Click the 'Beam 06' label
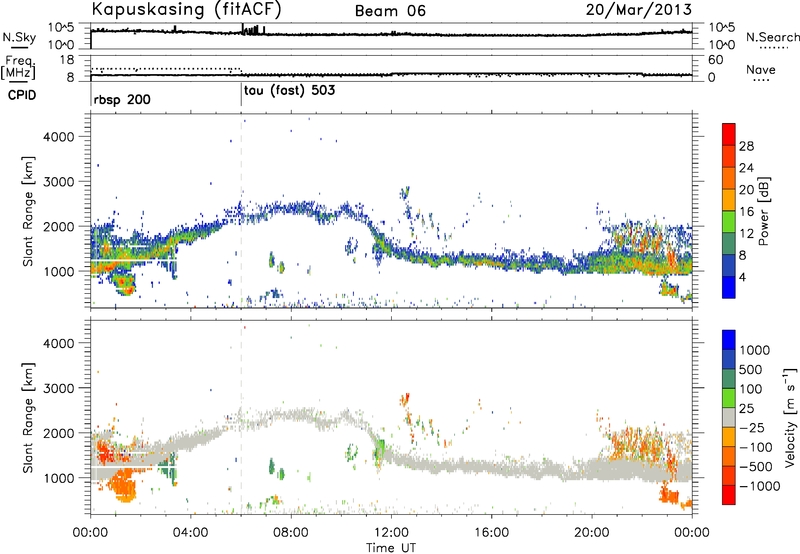 (x=390, y=11)
